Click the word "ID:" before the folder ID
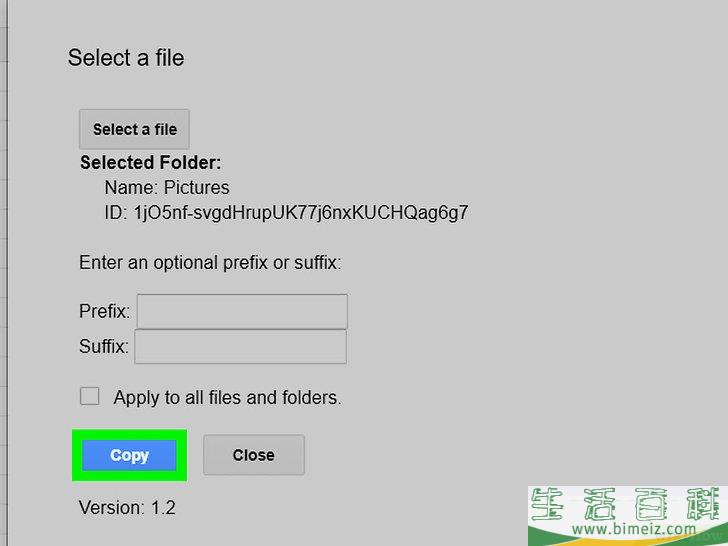This screenshot has width=728, height=546. [115, 213]
